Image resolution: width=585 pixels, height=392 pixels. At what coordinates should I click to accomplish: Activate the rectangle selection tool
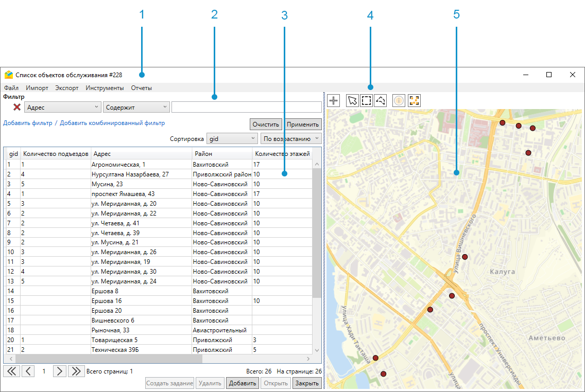366,100
